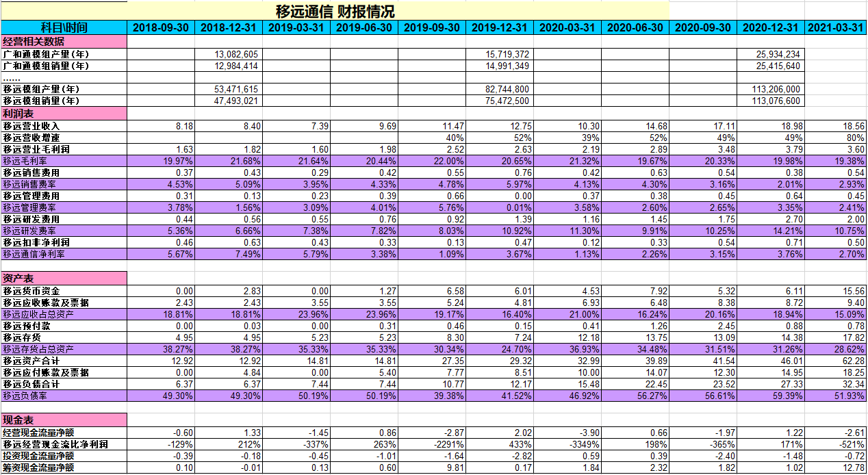Click the row label 移远货币资金
The height and width of the screenshot is (475, 868).
(x=64, y=291)
